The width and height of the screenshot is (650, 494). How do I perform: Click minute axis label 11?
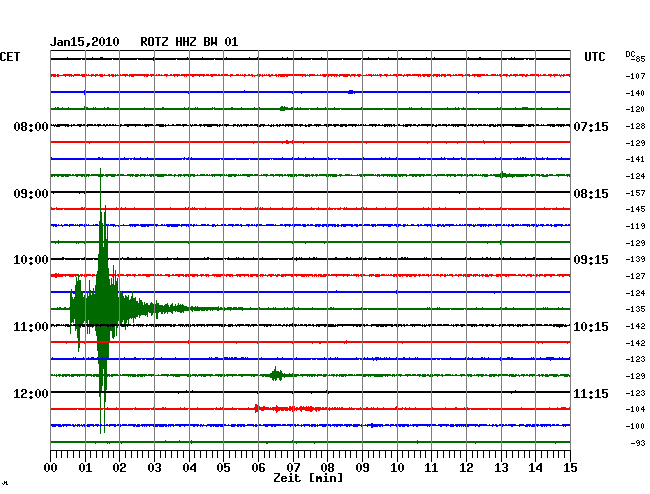[431, 468]
